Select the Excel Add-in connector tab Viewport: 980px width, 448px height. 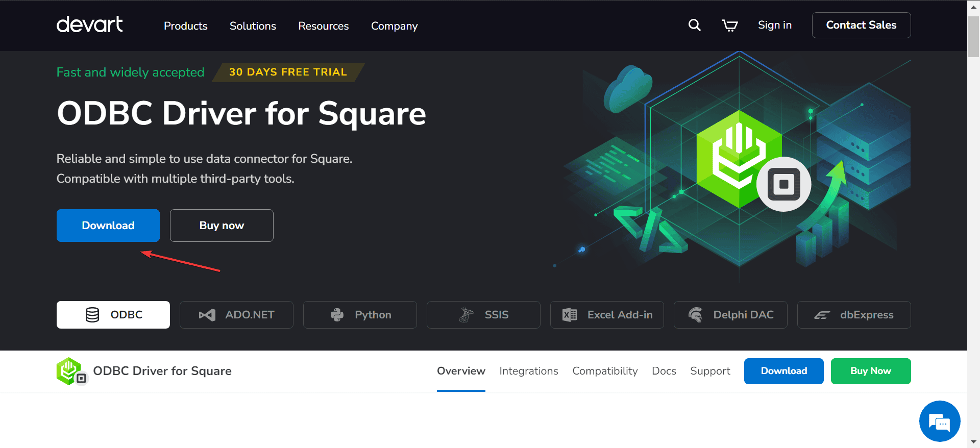[607, 315]
